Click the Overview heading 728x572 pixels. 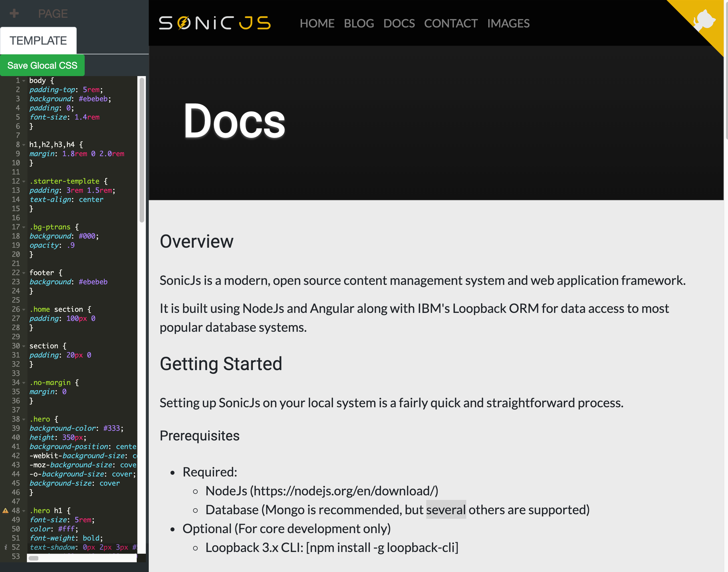[197, 241]
